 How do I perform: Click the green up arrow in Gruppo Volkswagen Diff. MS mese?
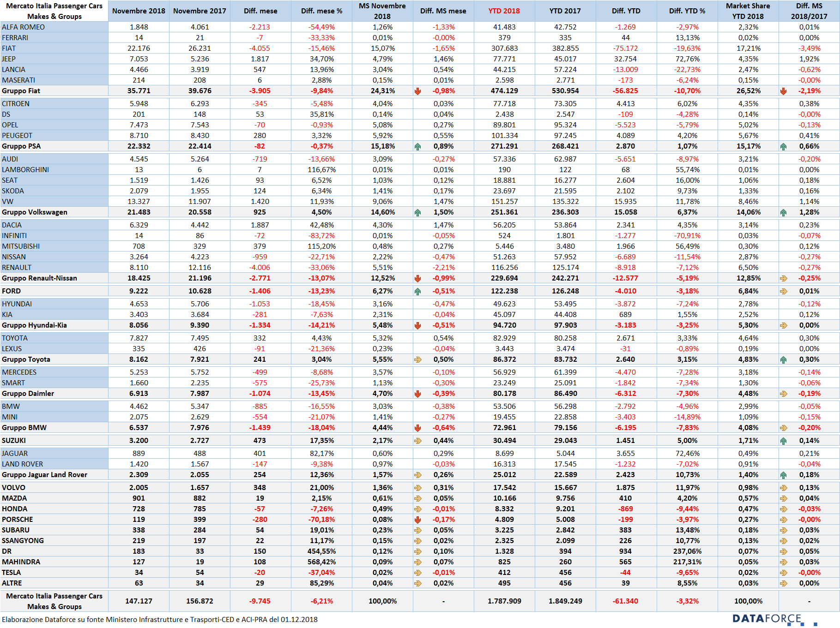[417, 212]
